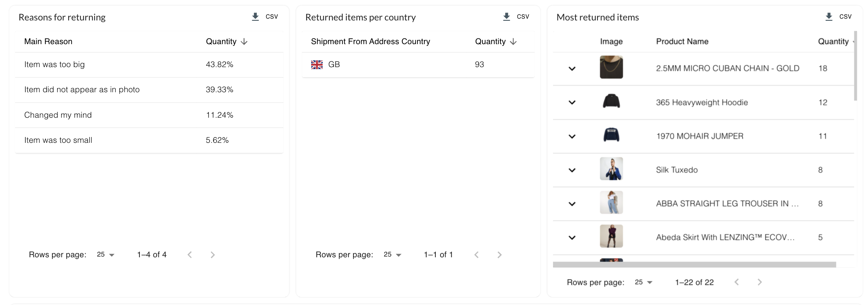Sort country table by Quantity arrow

[513, 42]
